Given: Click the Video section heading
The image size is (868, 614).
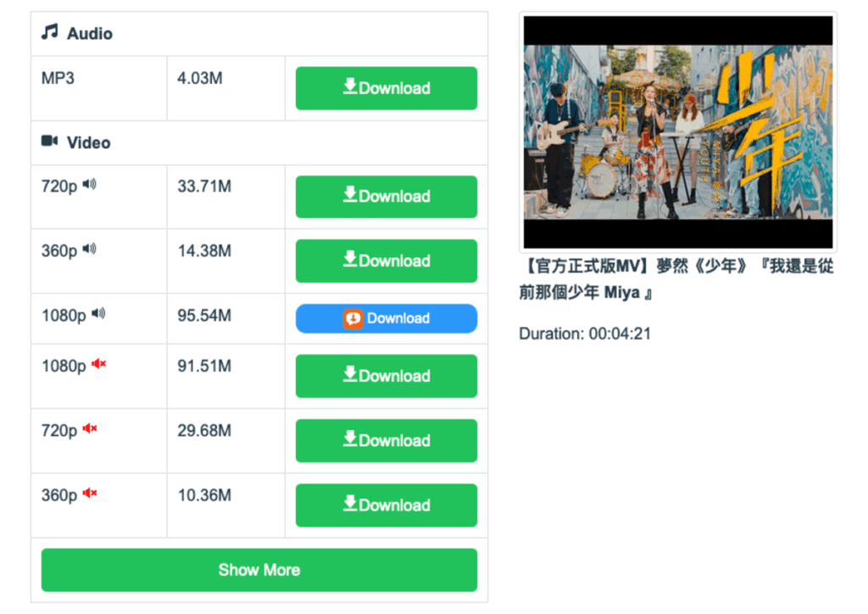Looking at the screenshot, I should tap(88, 142).
